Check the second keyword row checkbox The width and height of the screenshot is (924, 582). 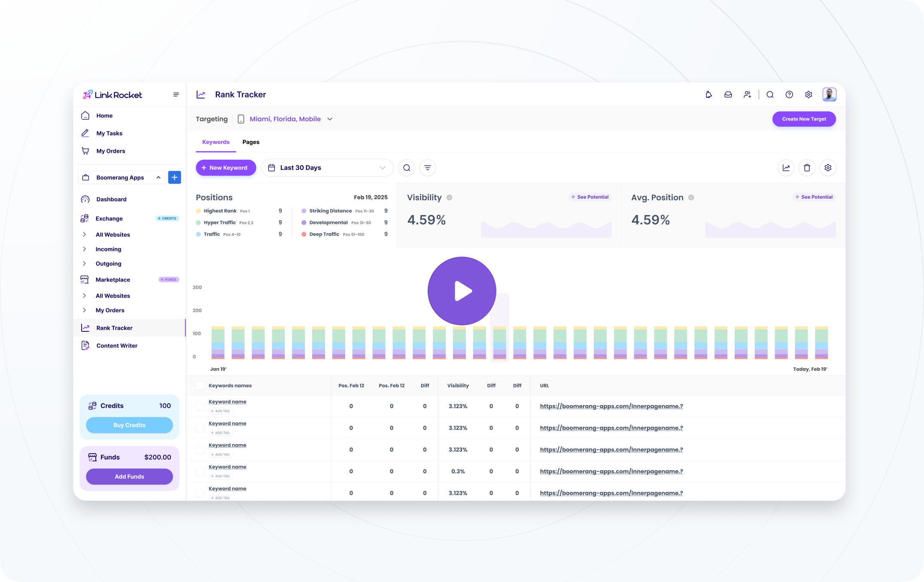pos(200,428)
